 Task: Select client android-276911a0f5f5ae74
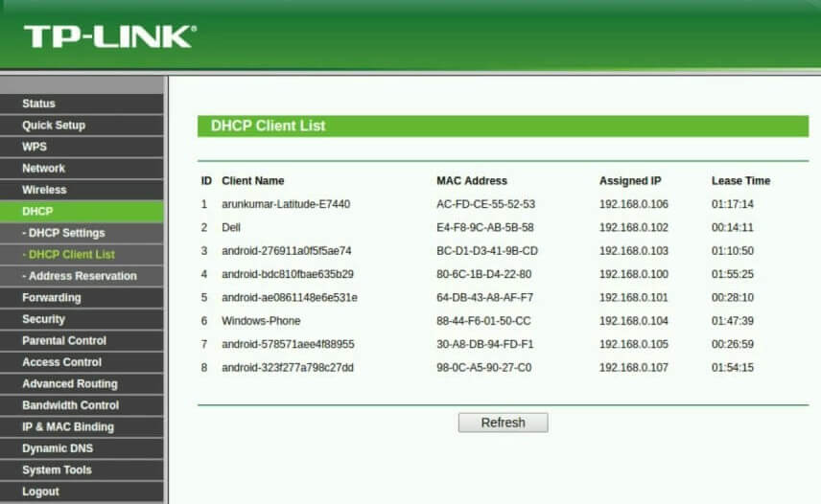tap(287, 250)
